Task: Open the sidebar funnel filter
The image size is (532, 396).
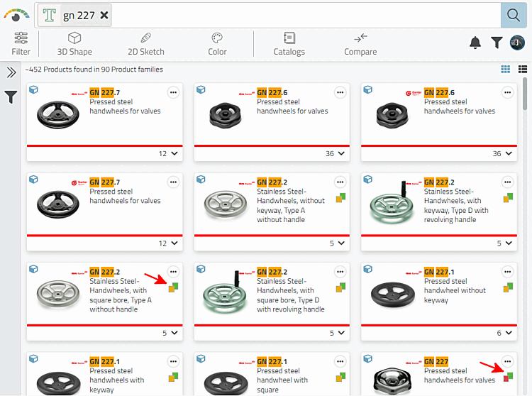Action: [11, 97]
